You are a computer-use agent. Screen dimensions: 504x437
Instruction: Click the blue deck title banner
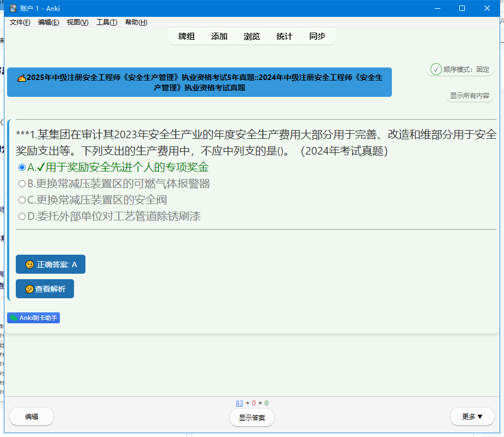199,82
